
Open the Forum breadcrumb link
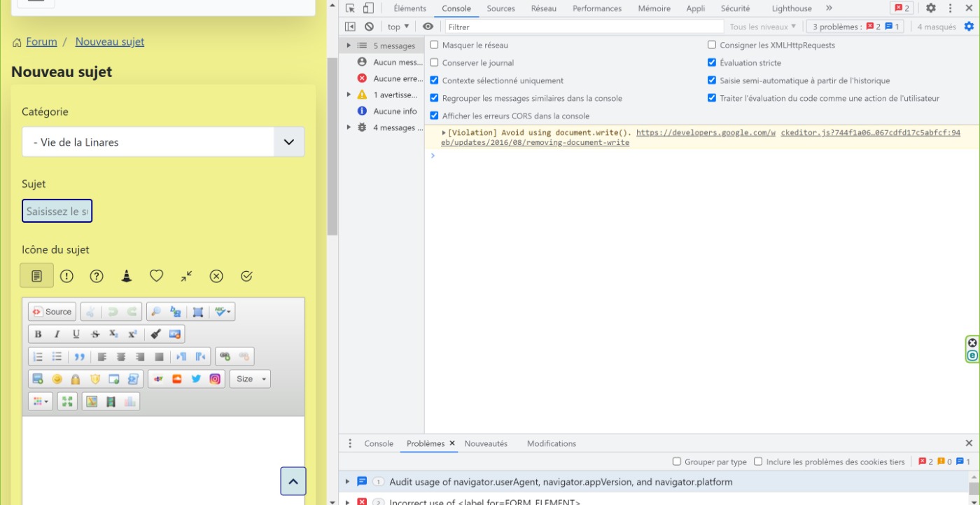coord(41,41)
